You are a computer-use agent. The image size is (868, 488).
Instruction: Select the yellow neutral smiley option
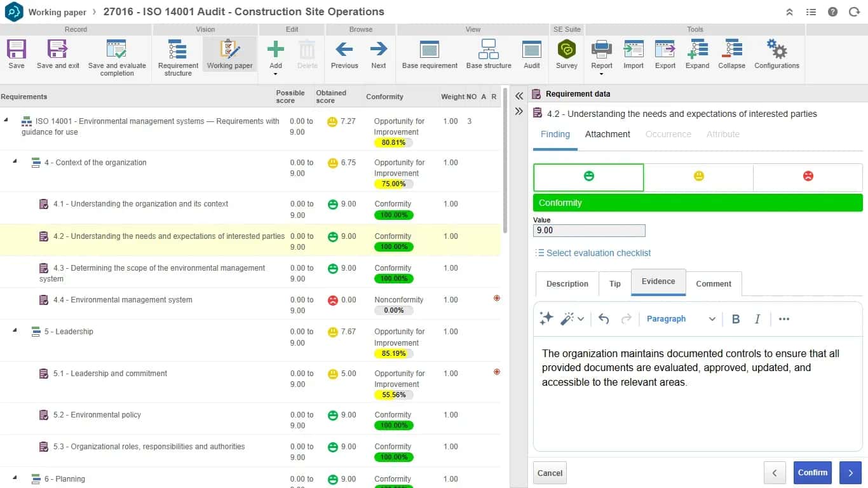698,177
